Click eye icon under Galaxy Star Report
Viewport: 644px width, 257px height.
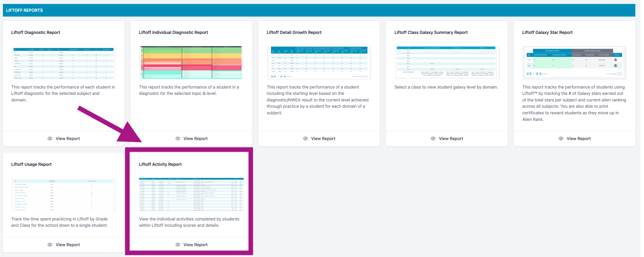pos(561,138)
